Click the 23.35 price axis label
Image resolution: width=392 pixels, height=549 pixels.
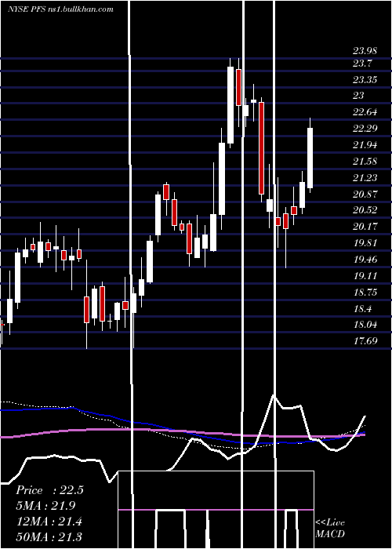point(365,80)
